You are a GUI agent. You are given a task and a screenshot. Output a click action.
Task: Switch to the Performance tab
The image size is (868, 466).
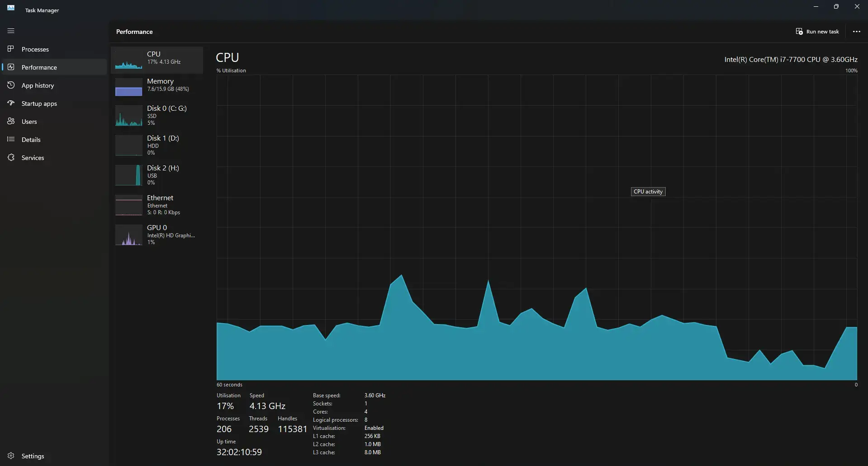(39, 67)
